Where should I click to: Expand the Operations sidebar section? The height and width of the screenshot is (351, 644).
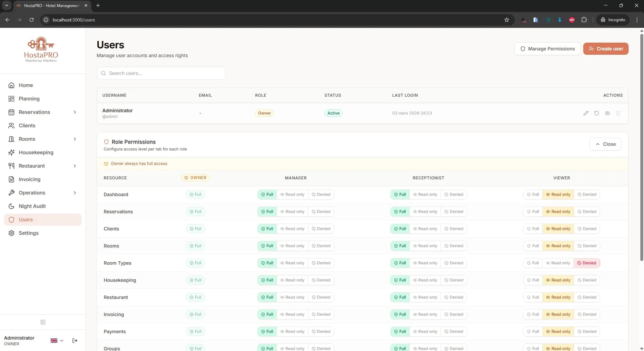[75, 193]
